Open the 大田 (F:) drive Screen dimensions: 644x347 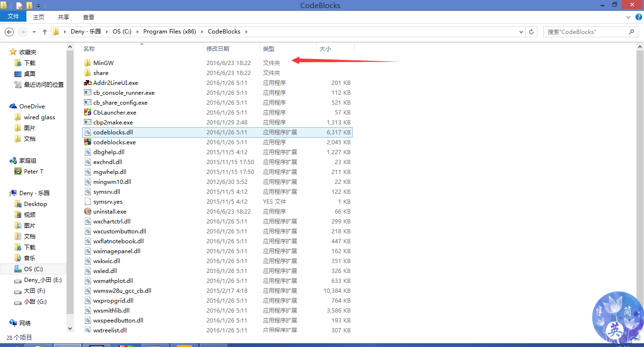point(34,291)
